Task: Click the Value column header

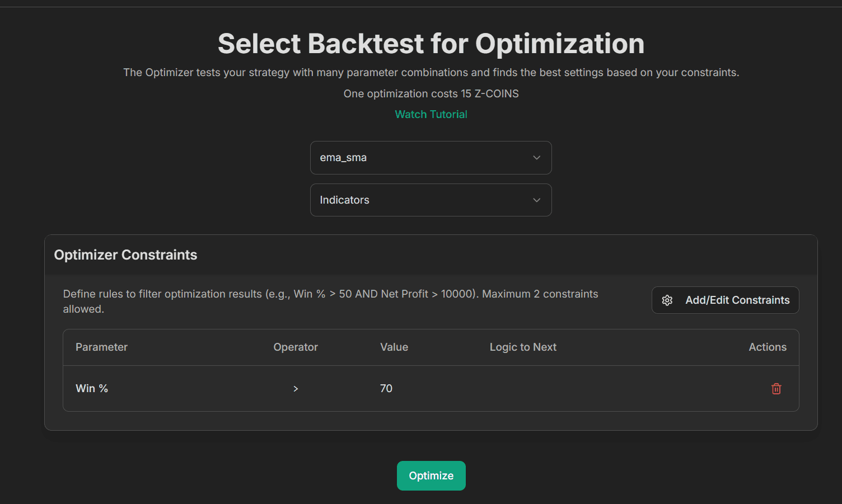Action: pyautogui.click(x=394, y=347)
